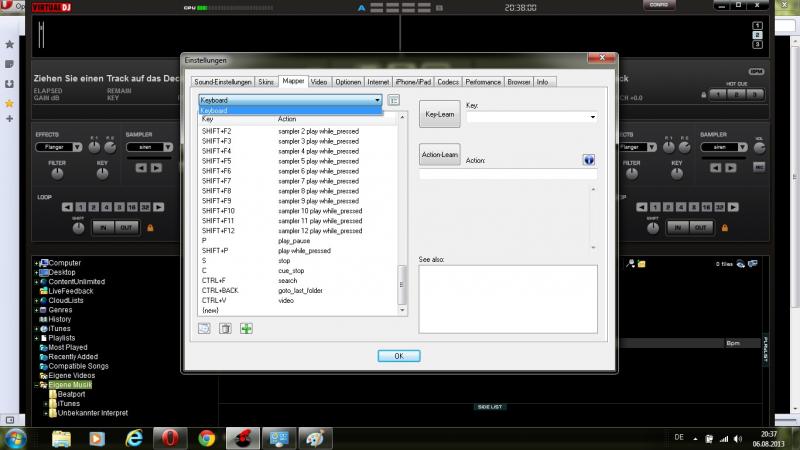Switch to the Codecs tab
Image resolution: width=800 pixels, height=450 pixels.
pyautogui.click(x=448, y=82)
